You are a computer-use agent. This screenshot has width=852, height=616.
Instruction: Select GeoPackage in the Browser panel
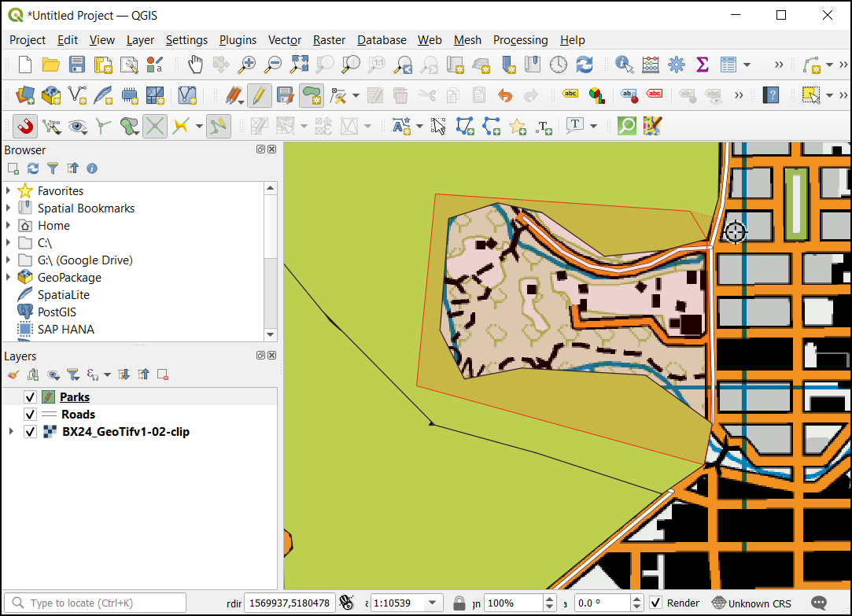click(69, 278)
